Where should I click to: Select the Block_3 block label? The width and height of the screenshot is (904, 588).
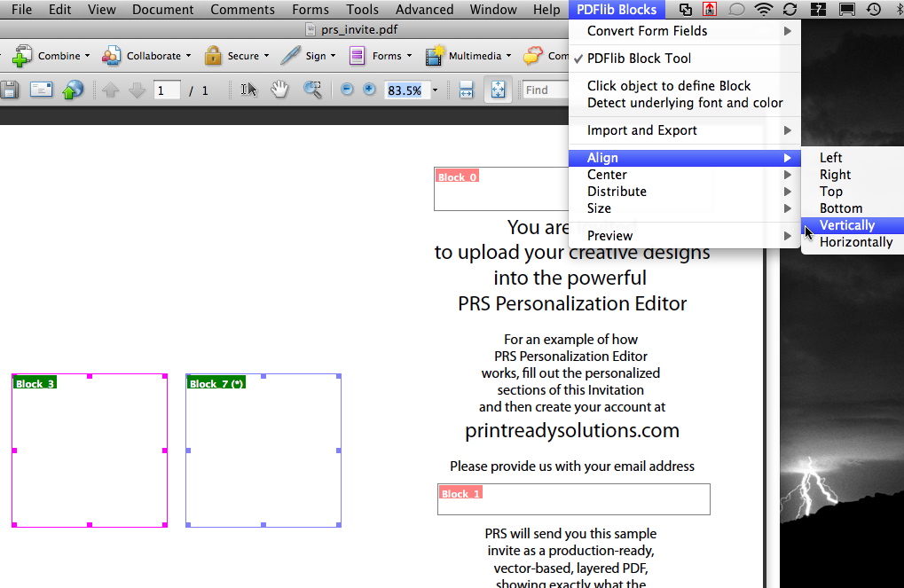[35, 383]
